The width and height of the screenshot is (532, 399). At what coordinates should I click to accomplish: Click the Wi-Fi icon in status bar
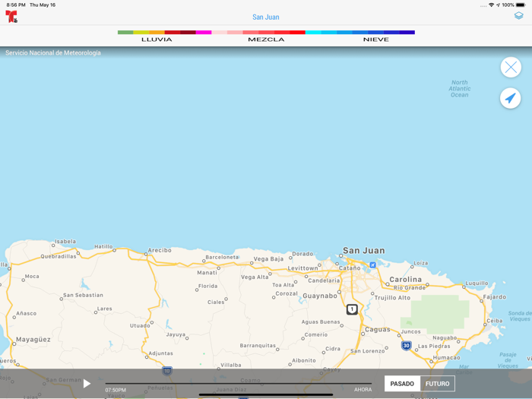click(491, 5)
